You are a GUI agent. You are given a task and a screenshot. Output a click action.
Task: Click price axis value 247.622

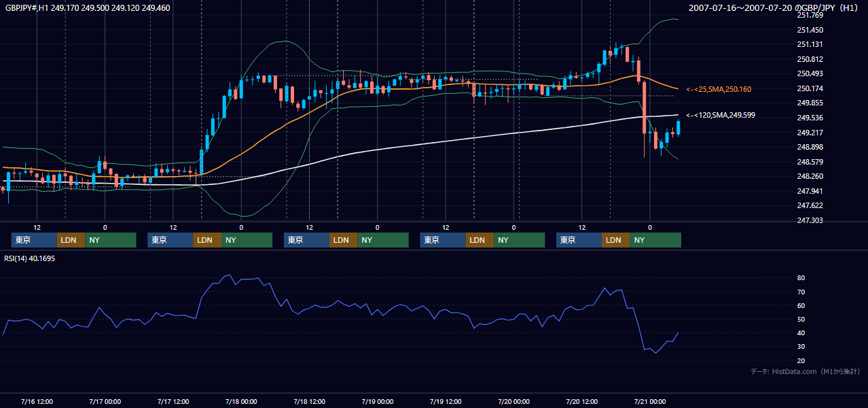point(810,205)
